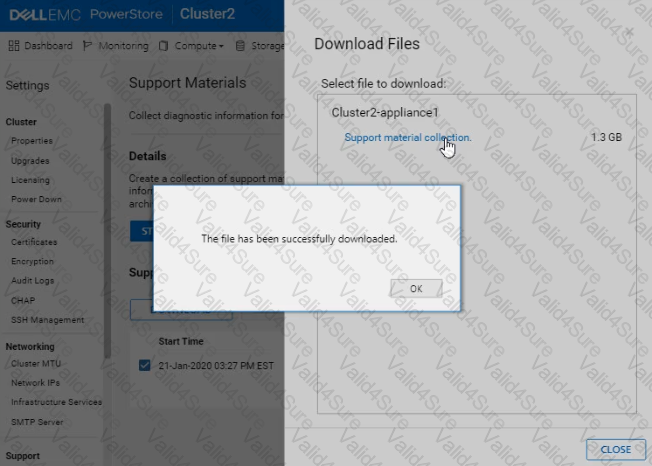Image resolution: width=652 pixels, height=466 pixels.
Task: Go to Upgrades settings page
Action: click(x=30, y=160)
